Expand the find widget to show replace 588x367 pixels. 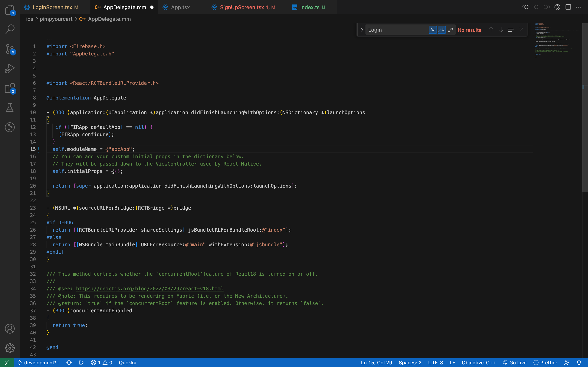[x=362, y=30]
